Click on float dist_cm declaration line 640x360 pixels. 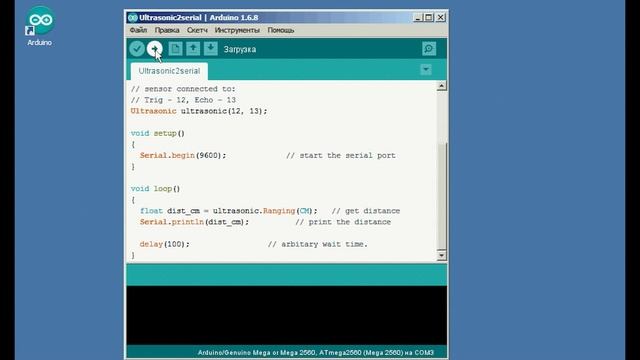(x=229, y=211)
